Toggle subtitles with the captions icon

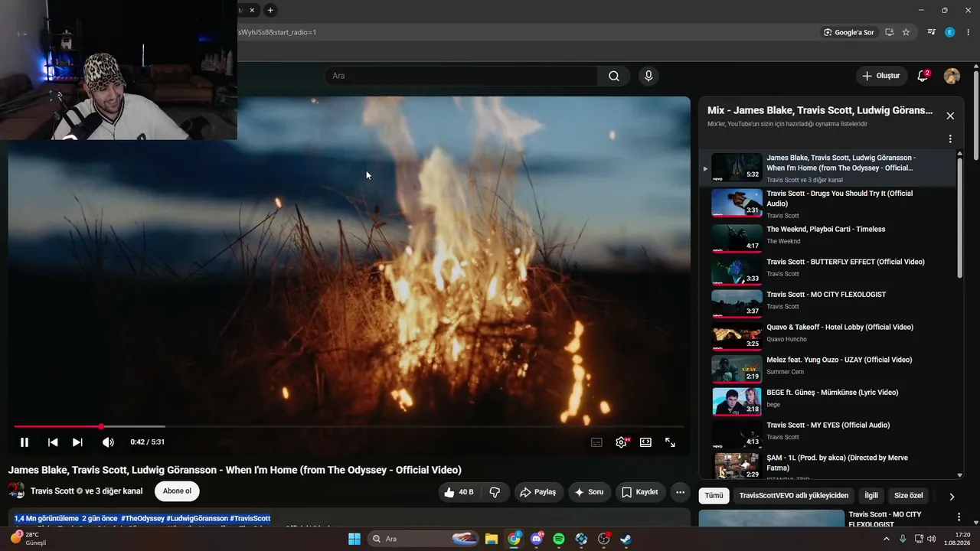point(596,442)
